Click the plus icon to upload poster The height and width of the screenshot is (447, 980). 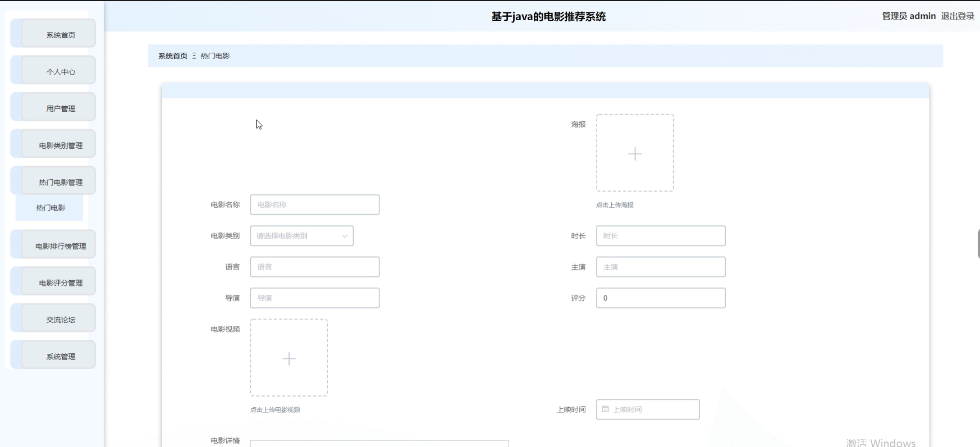(x=635, y=154)
